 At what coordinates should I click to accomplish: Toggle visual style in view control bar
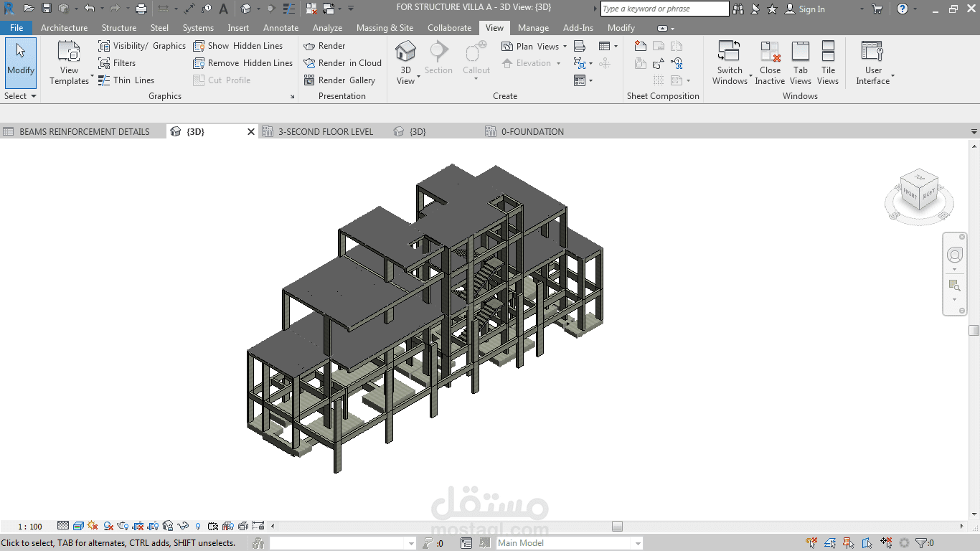pyautogui.click(x=78, y=526)
